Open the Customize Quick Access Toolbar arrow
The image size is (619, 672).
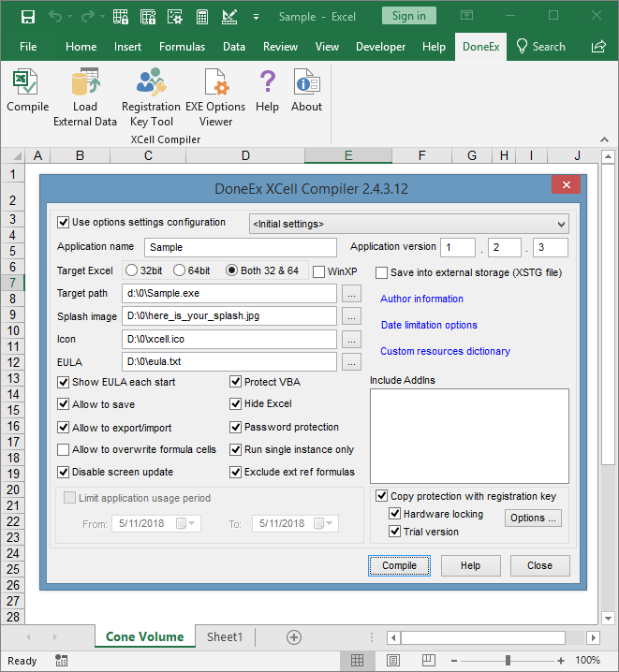tap(256, 17)
